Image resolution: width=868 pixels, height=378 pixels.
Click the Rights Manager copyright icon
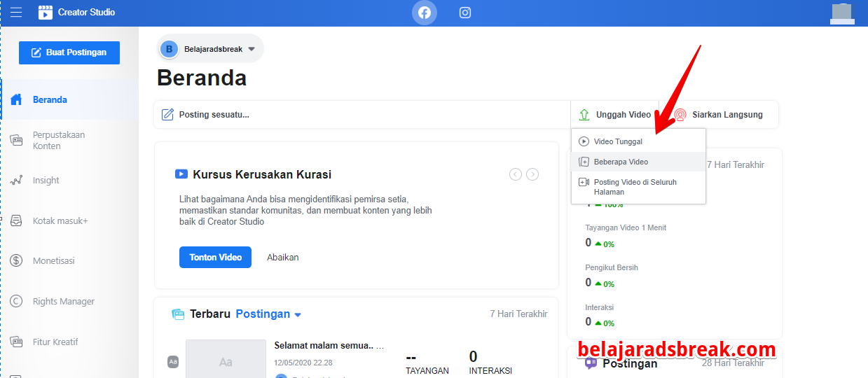tap(17, 301)
